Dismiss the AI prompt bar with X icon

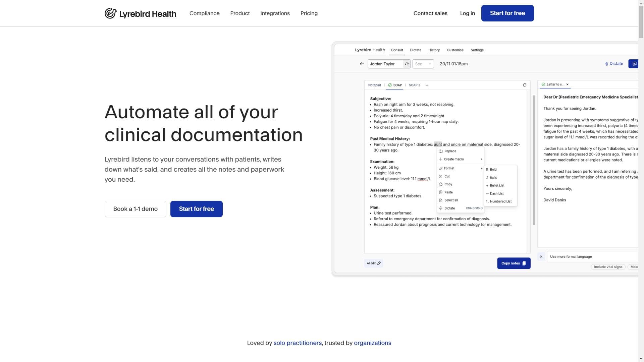pos(541,257)
